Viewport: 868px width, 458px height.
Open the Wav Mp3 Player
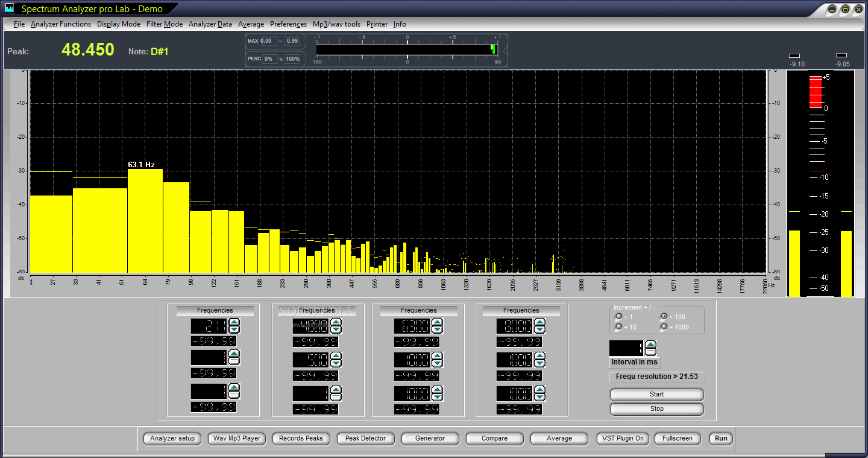coord(237,439)
